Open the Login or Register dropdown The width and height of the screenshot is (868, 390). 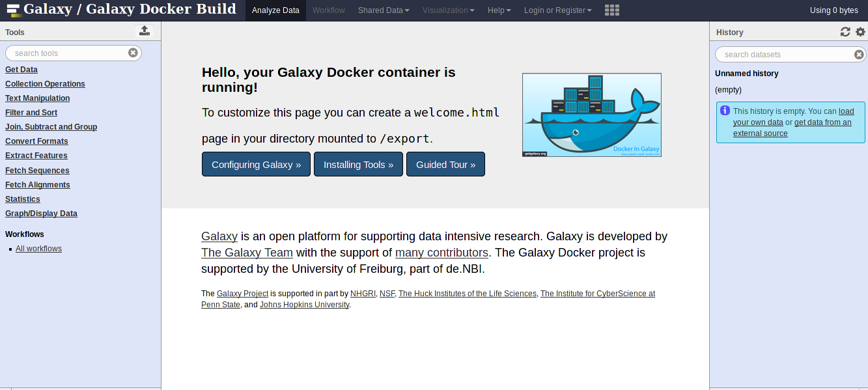[557, 10]
